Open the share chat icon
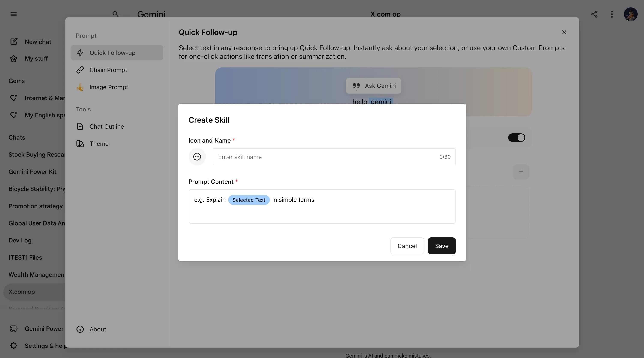 pyautogui.click(x=594, y=14)
